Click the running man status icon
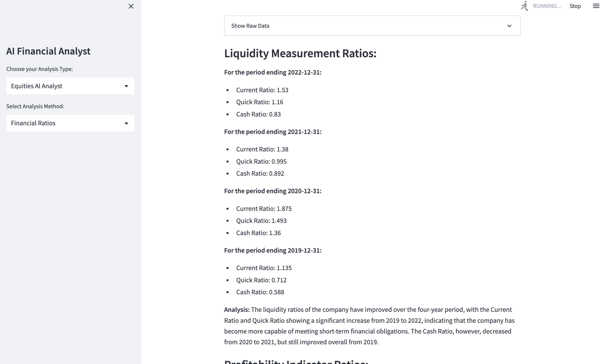The image size is (600, 364). point(524,6)
